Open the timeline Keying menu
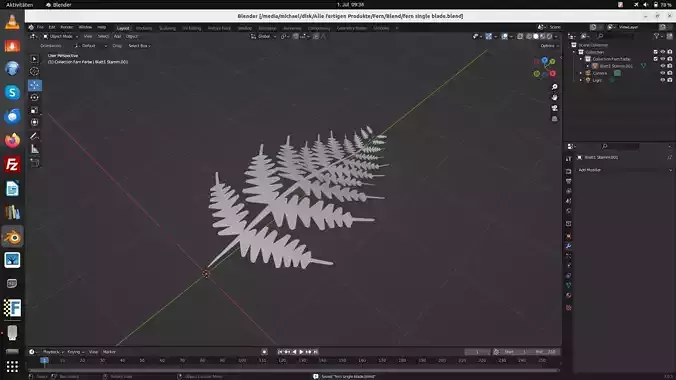Viewport: 676px width, 380px height. point(75,352)
